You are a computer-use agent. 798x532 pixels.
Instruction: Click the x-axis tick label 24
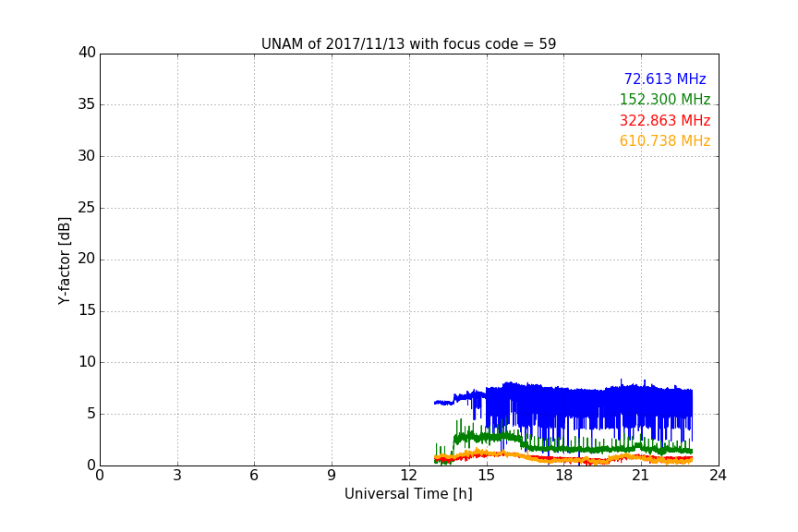[718, 476]
